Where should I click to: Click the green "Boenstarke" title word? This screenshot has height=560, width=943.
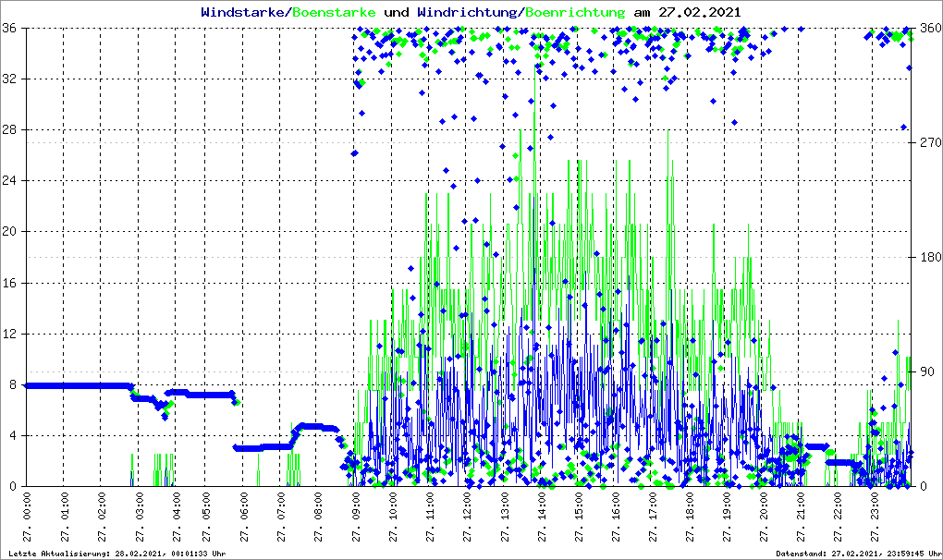pyautogui.click(x=334, y=13)
